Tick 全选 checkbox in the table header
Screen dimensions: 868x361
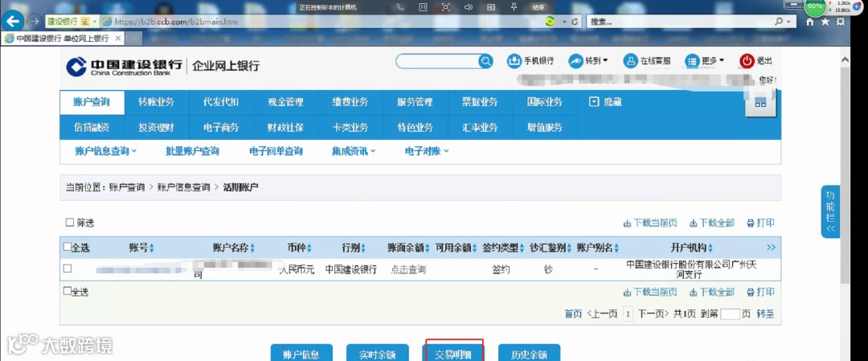[x=67, y=247]
